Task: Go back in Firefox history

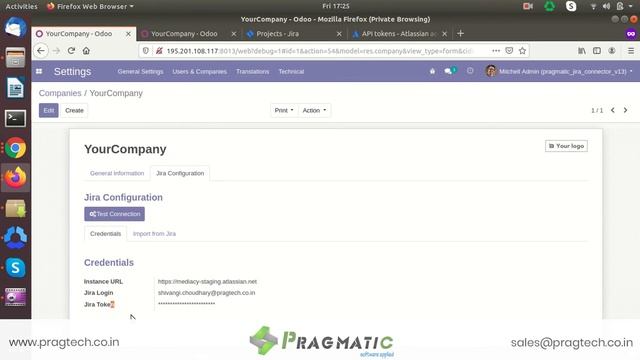Action: [x=41, y=51]
